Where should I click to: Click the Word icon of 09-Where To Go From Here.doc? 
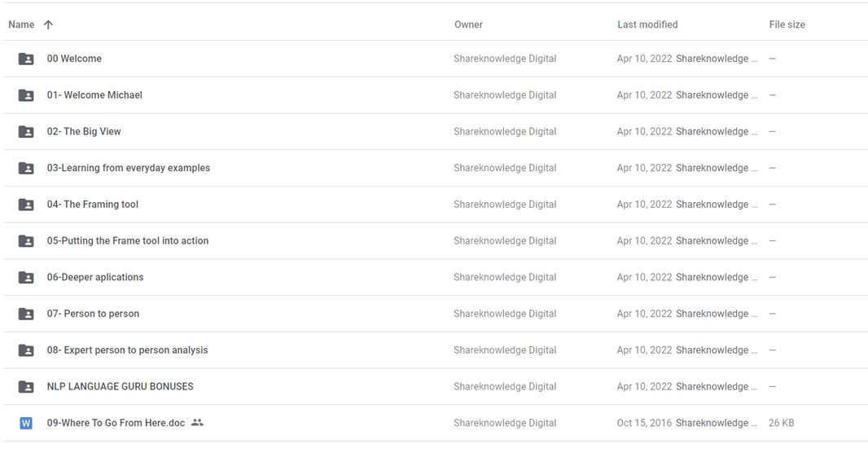coord(26,423)
